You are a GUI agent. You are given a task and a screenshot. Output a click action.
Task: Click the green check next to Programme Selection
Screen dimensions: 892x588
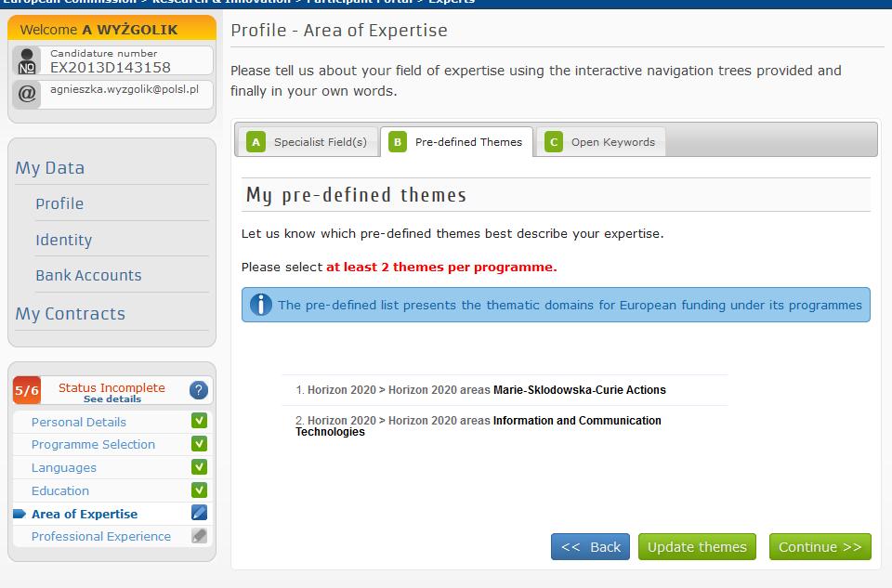click(199, 444)
